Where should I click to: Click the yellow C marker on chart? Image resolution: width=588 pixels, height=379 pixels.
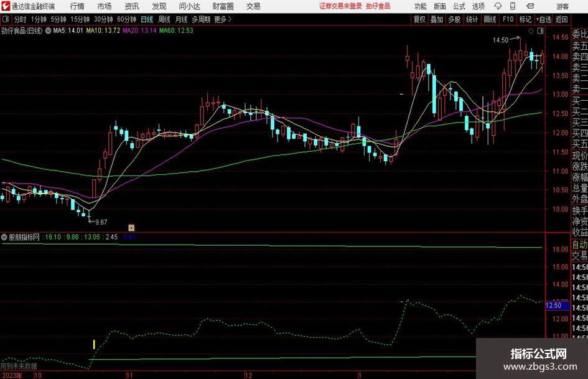[131, 227]
